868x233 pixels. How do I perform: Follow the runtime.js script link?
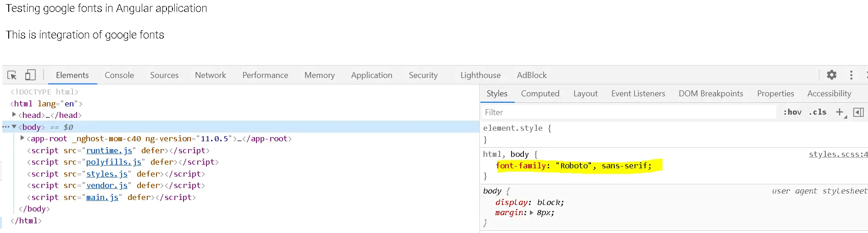pos(109,150)
